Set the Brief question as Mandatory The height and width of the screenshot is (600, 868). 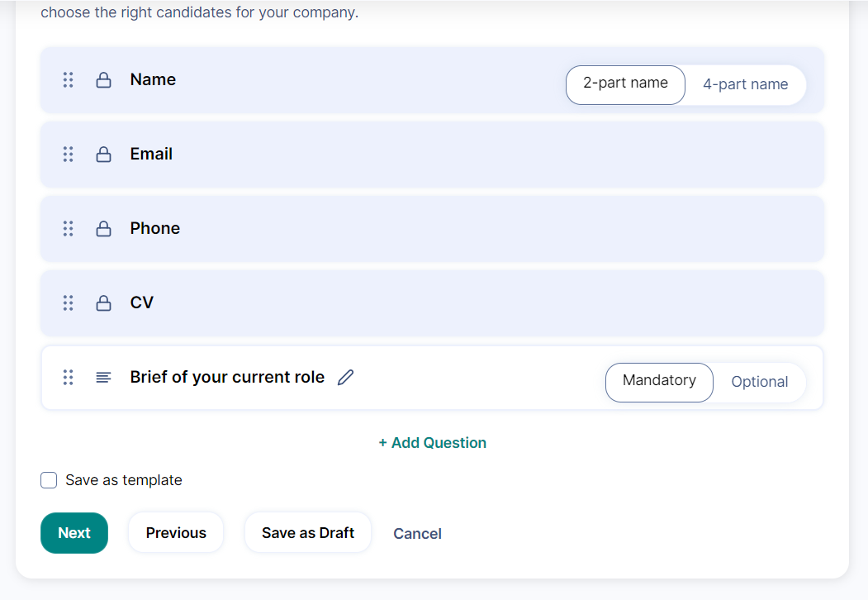(659, 382)
